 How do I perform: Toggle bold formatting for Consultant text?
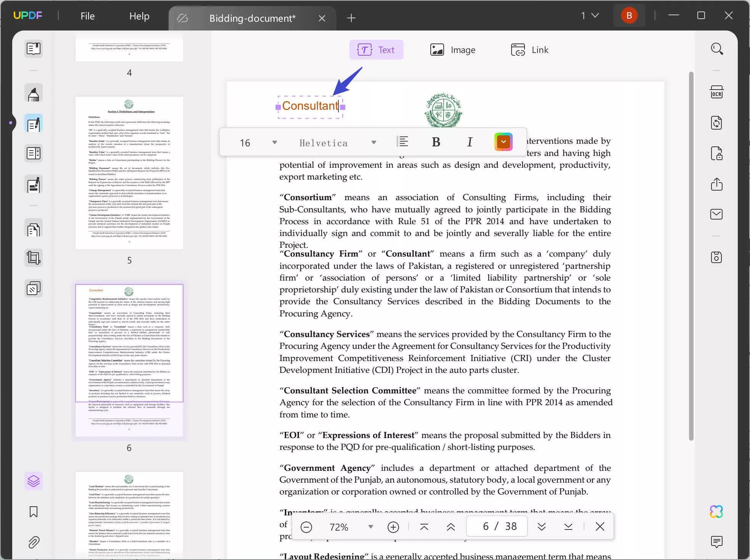click(x=436, y=141)
